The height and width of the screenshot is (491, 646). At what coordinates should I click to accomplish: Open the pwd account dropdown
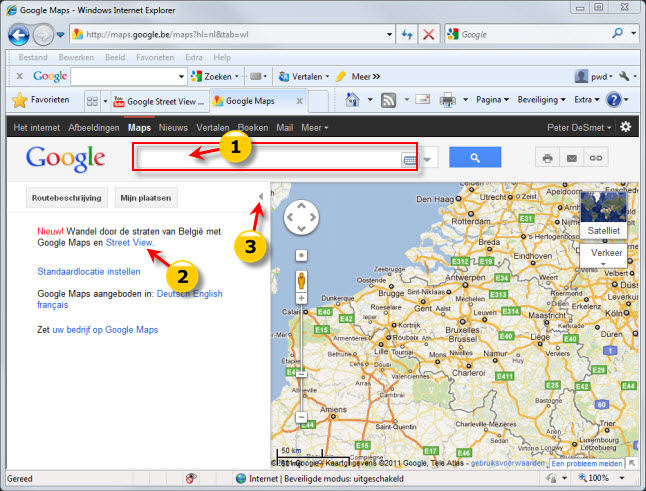click(x=593, y=77)
